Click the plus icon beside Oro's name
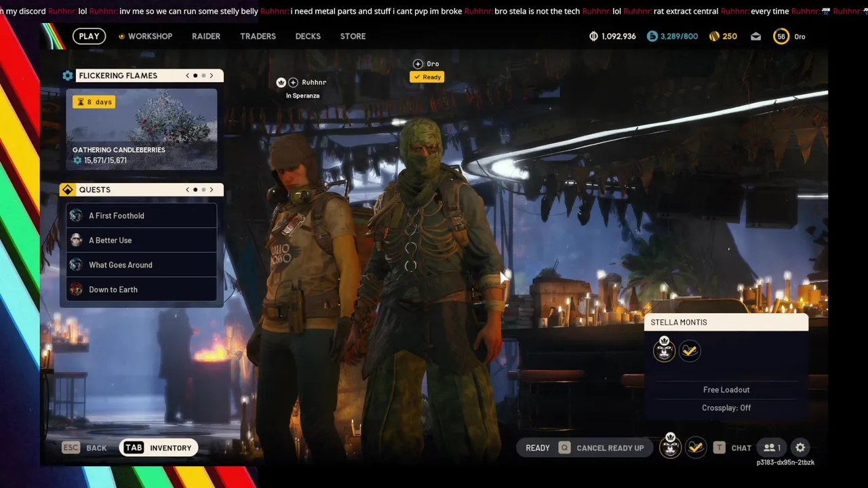The height and width of the screenshot is (488, 868). pyautogui.click(x=418, y=64)
